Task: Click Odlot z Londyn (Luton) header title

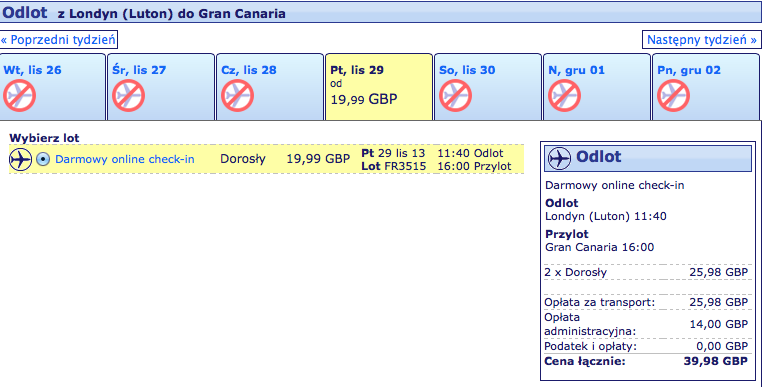Action: (144, 13)
